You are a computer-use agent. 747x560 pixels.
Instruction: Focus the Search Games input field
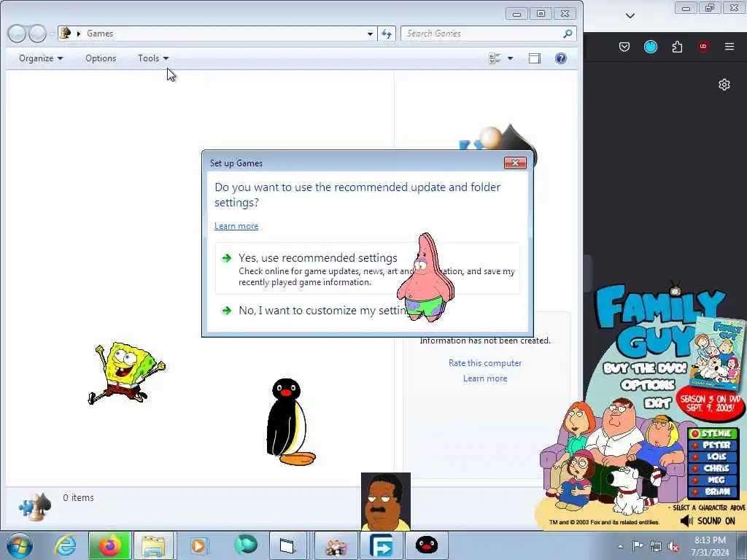tap(482, 34)
